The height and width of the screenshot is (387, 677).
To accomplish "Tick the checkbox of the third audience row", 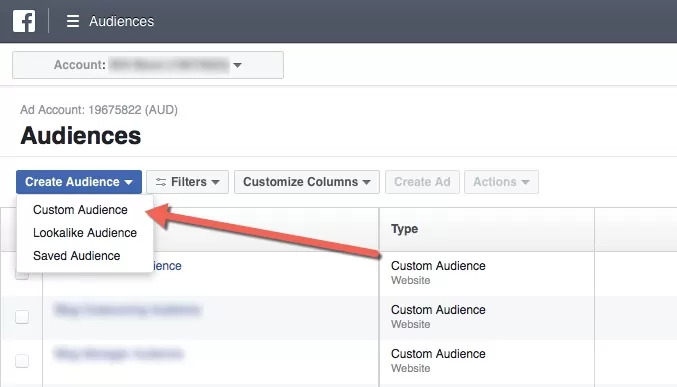I will (22, 361).
